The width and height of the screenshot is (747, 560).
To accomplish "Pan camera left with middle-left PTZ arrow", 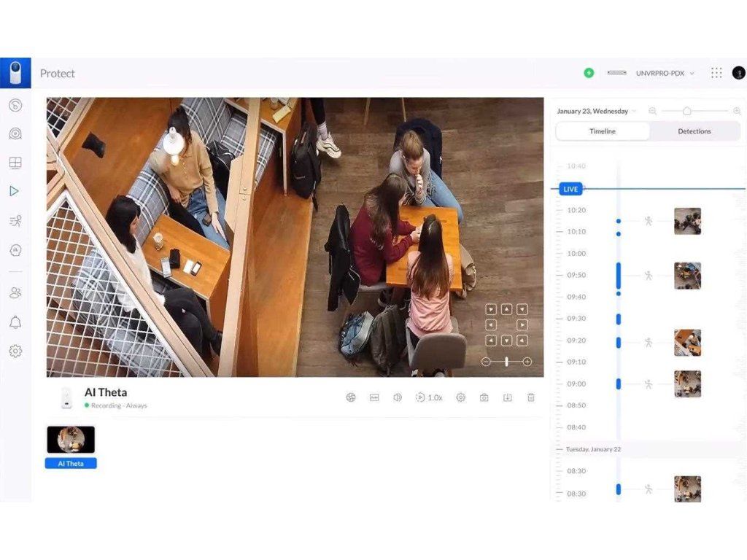I will click(x=491, y=324).
